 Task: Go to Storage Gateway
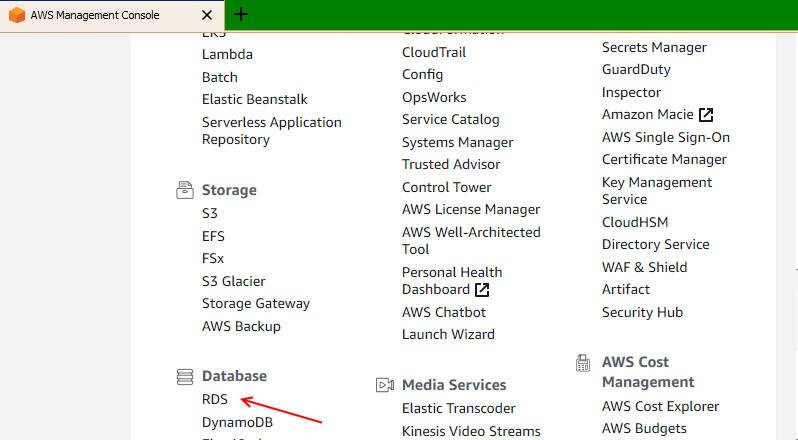pyautogui.click(x=256, y=304)
